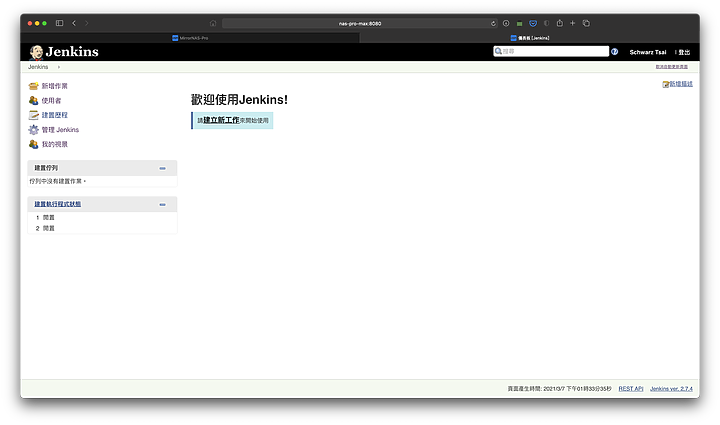720x425 pixels.
Task: Click the 建立新工作 (create new job) link
Action: pyautogui.click(x=221, y=120)
